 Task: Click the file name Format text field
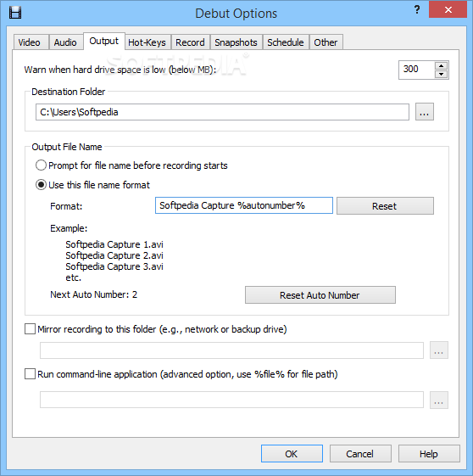pos(244,205)
